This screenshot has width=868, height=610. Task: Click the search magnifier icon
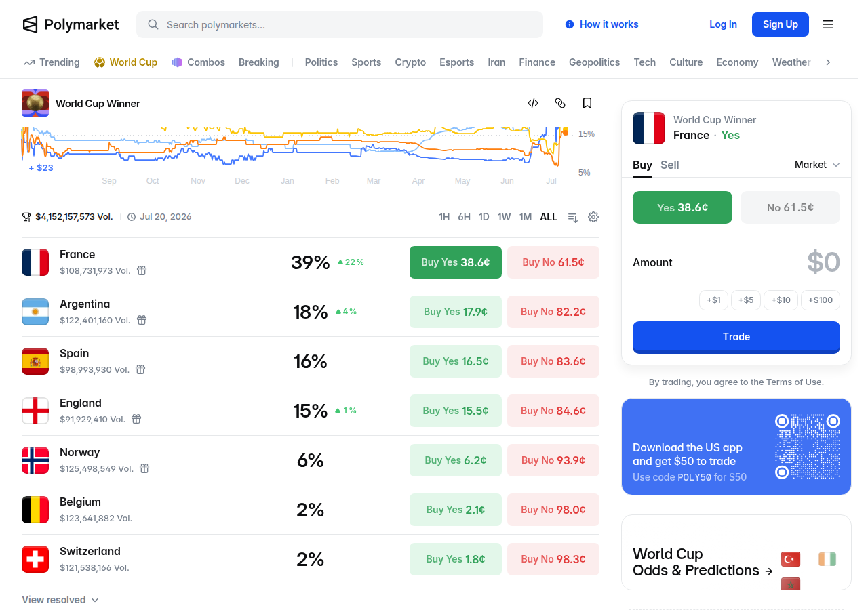tap(153, 24)
